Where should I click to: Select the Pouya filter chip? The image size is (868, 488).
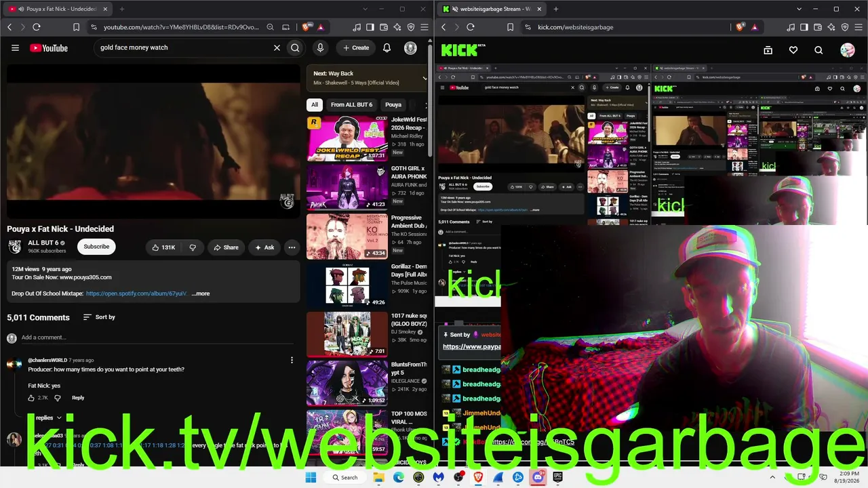(x=393, y=105)
